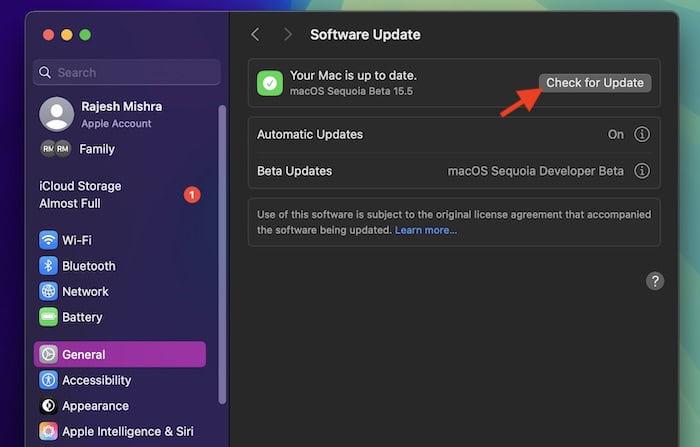Click the Search field
Image resolution: width=700 pixels, height=447 pixels.
(x=127, y=72)
